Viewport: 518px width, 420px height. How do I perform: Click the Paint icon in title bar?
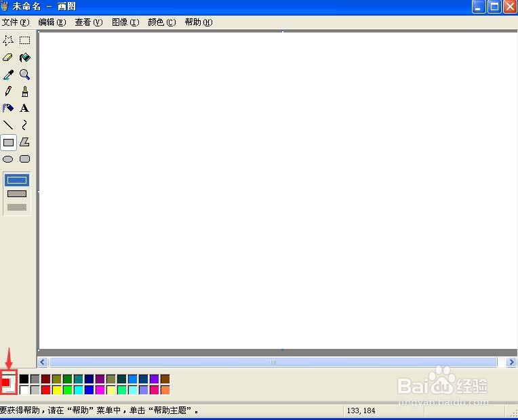[x=4, y=6]
